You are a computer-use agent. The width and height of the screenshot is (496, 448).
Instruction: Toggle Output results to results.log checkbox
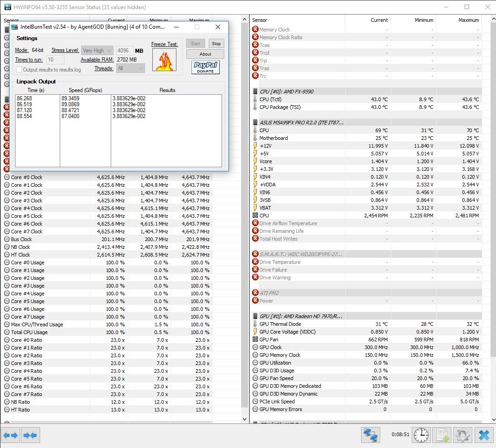tap(19, 70)
